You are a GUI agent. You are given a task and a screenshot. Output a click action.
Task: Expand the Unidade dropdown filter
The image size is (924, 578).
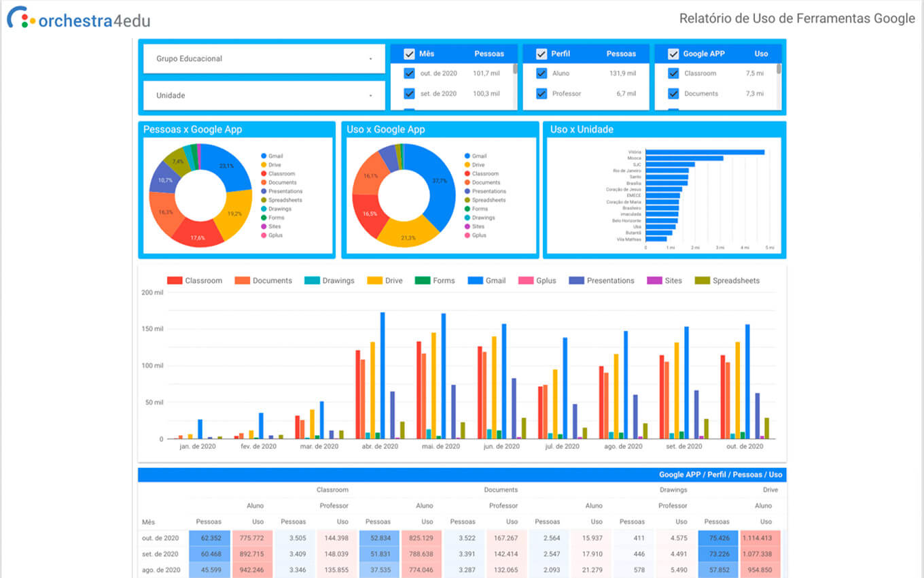(264, 96)
